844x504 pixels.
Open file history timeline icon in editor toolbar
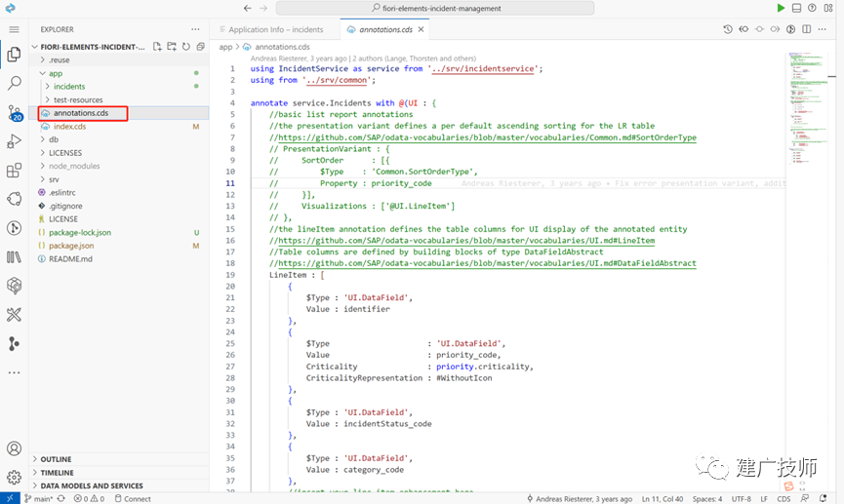click(728, 29)
